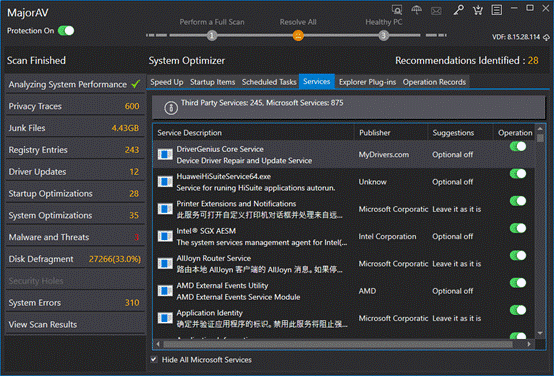
Task: Click the Application Identity service icon
Action: coord(165,318)
